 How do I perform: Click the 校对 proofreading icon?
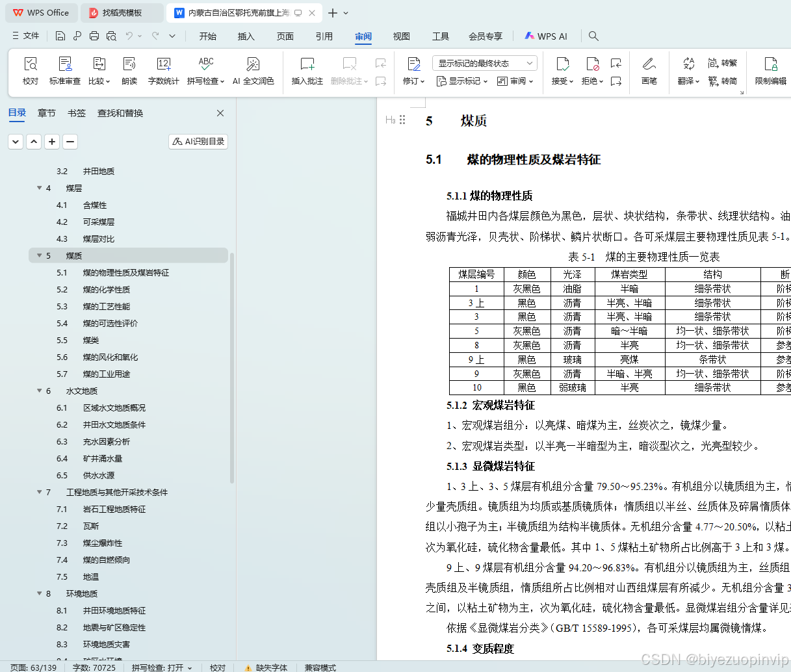31,64
